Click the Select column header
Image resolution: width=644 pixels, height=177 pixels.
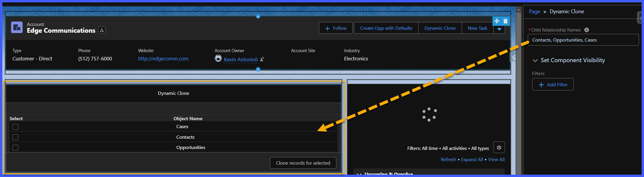point(16,118)
